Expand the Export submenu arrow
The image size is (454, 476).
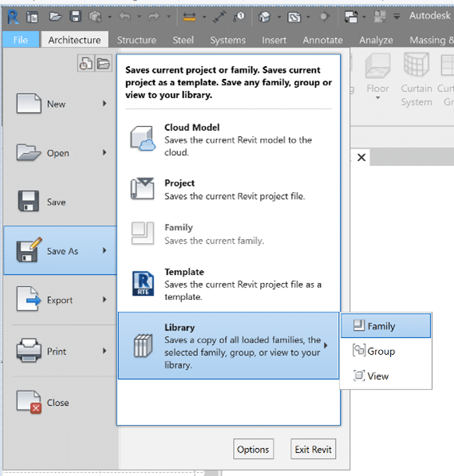tap(105, 300)
